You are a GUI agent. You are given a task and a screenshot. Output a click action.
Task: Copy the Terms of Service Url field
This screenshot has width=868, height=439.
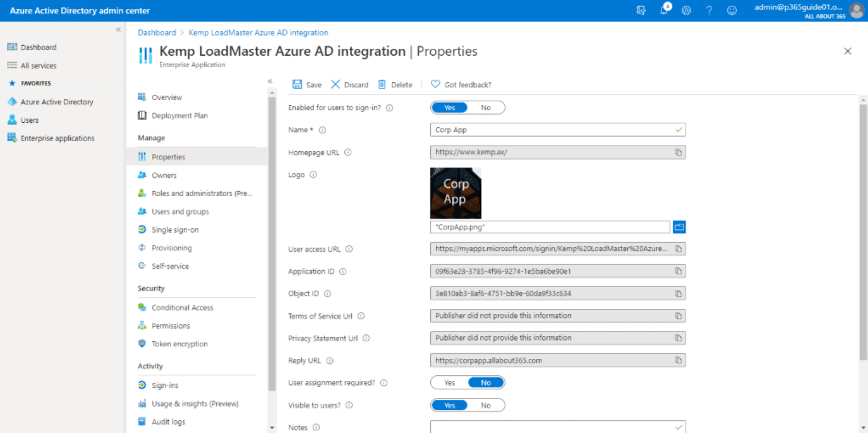click(x=678, y=316)
